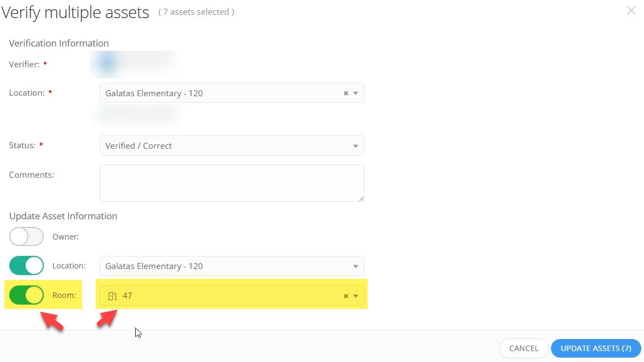Click the clear x in the Room dropdown
Image resolution: width=644 pixels, height=362 pixels.
click(x=346, y=295)
